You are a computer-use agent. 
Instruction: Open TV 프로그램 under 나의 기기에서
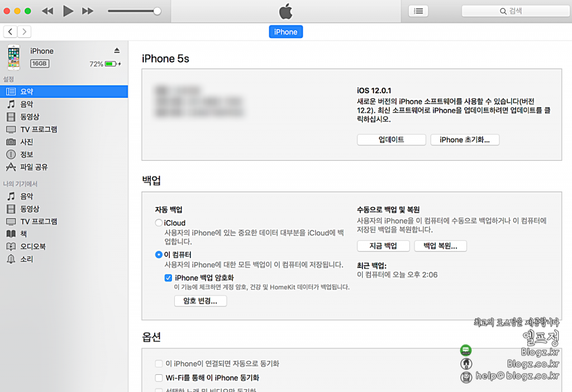pos(64,221)
